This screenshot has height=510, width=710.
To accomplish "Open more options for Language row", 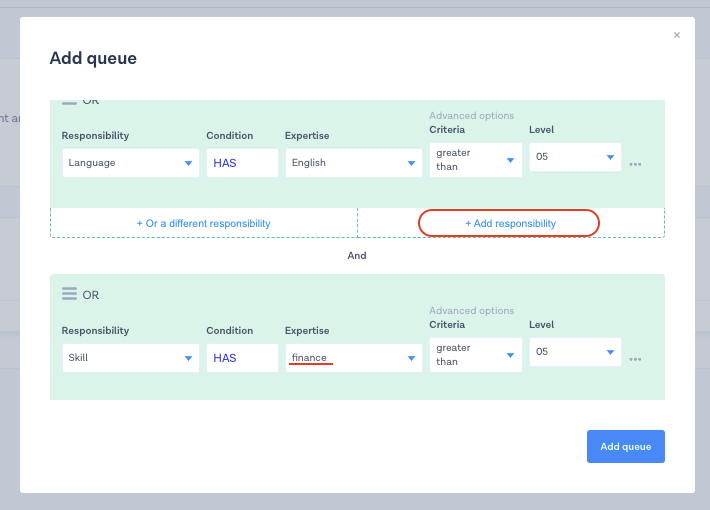I will coord(635,164).
